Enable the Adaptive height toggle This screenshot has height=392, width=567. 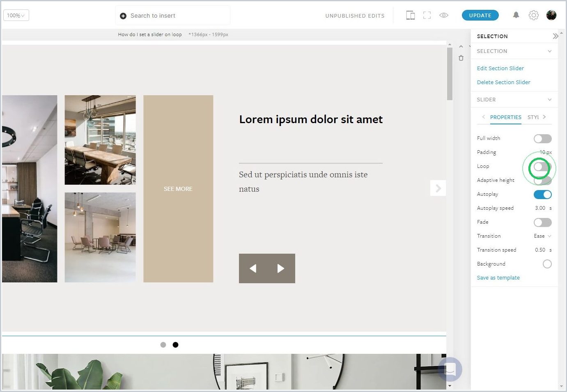(x=543, y=181)
